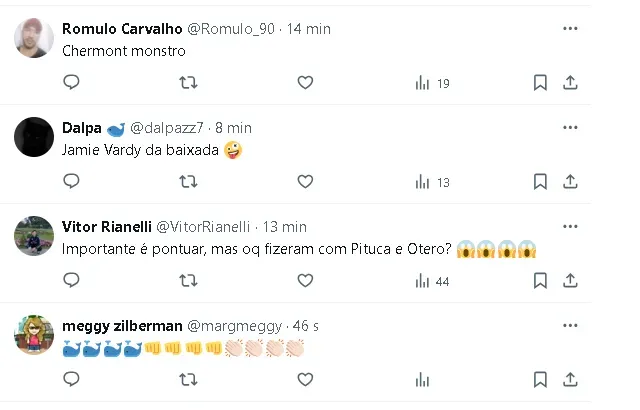Image resolution: width=640 pixels, height=410 pixels.
Task: Share meggy zilberman's emoji tweet
Action: (570, 380)
